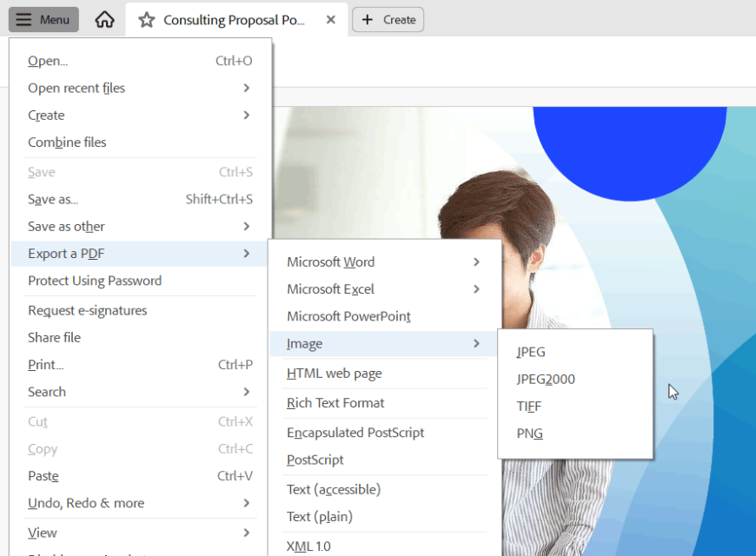Choose JPEG image format
This screenshot has height=556, width=756.
[575, 352]
